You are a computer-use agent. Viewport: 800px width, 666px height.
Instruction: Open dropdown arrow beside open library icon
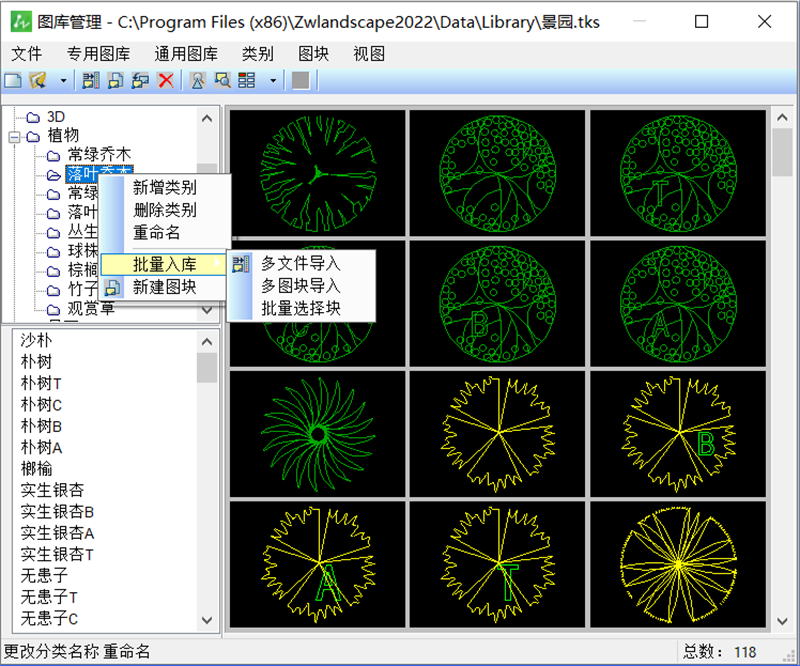[63, 81]
